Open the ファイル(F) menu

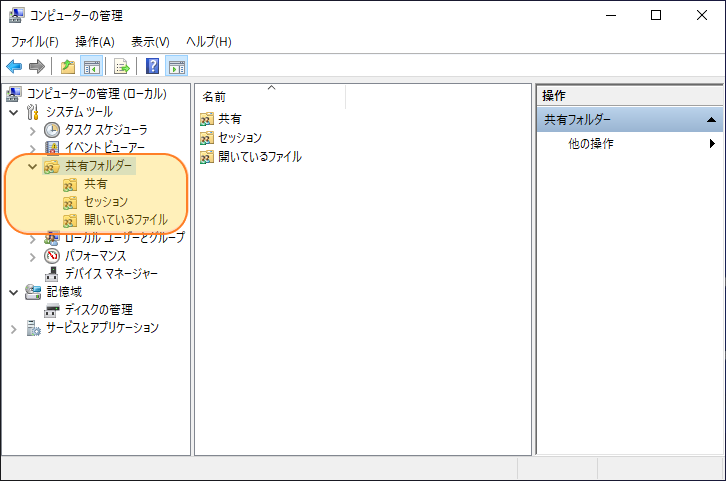pos(35,42)
